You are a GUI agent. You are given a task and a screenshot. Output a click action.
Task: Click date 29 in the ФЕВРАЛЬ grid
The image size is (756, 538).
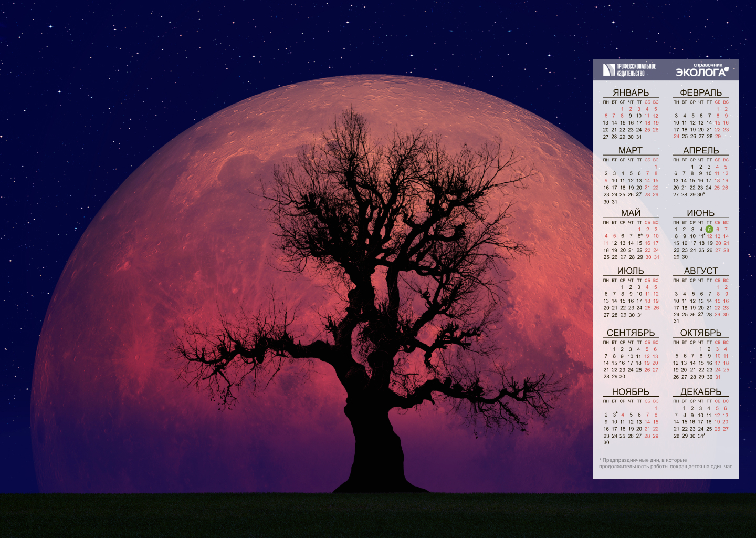[718, 136]
